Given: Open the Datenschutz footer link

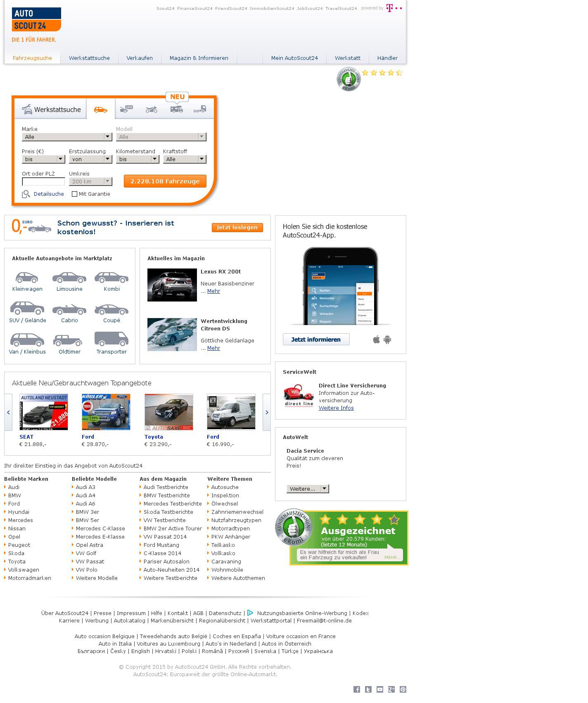Looking at the screenshot, I should 225,613.
